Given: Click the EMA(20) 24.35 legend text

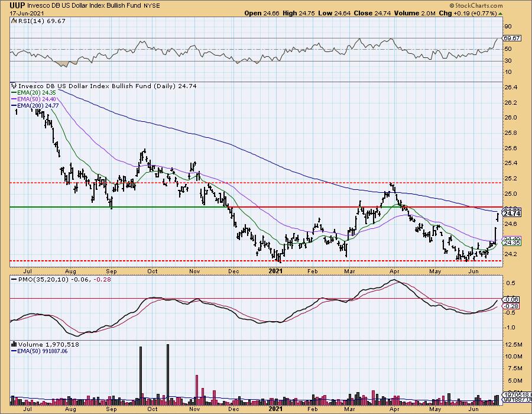Looking at the screenshot, I should pos(37,92).
